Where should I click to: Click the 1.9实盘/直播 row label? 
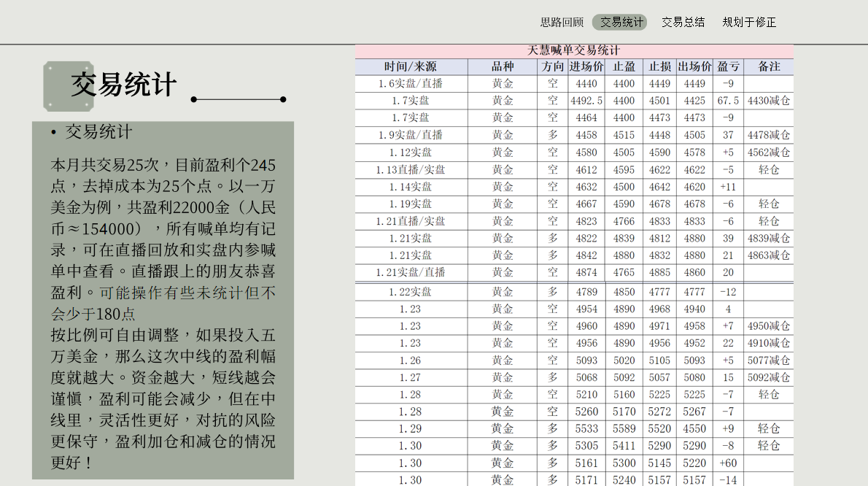point(410,135)
